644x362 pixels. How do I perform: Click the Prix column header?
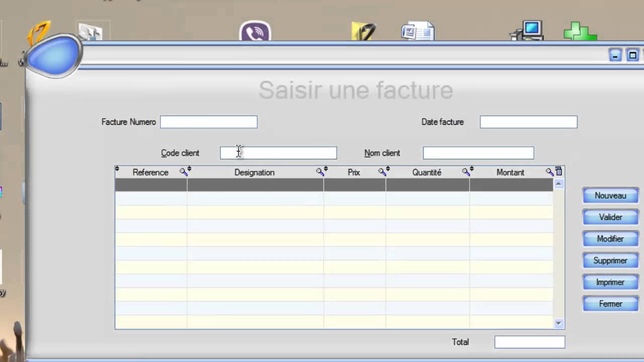(354, 172)
